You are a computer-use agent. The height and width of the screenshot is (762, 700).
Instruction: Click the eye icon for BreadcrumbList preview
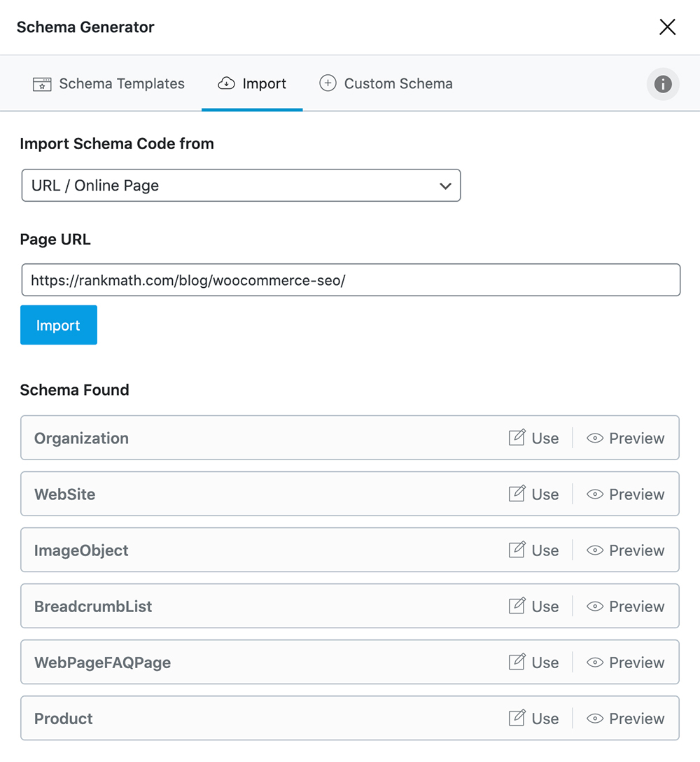(594, 606)
